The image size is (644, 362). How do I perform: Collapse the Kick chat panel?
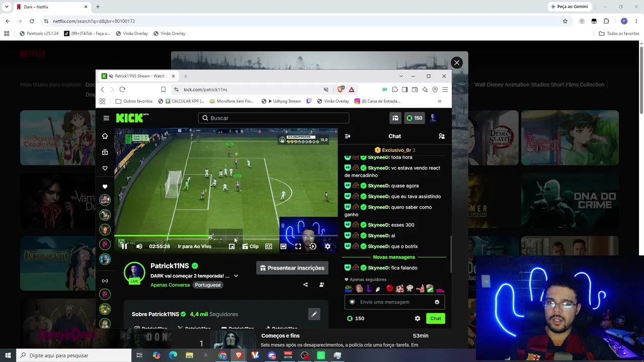347,136
